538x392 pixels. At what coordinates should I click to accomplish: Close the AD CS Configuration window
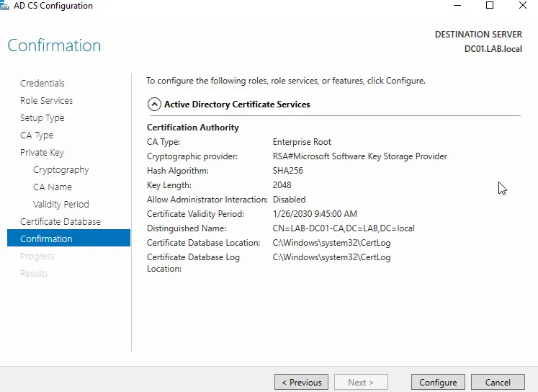tap(523, 6)
